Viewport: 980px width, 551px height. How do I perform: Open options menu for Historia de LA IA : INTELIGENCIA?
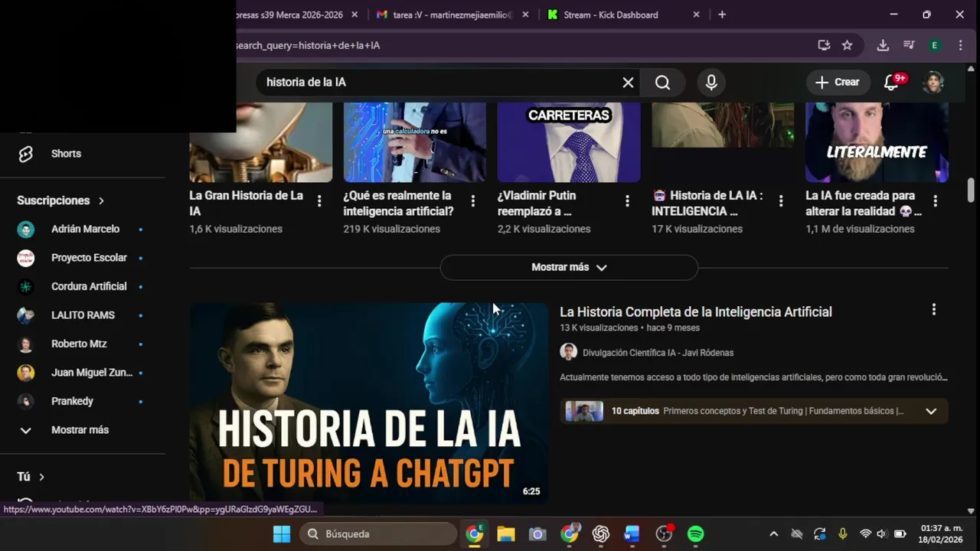click(781, 201)
